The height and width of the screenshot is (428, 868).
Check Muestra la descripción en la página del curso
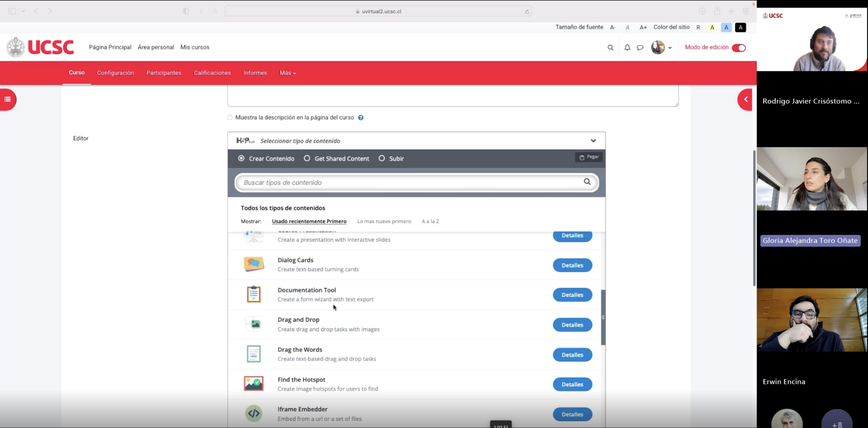tap(230, 117)
